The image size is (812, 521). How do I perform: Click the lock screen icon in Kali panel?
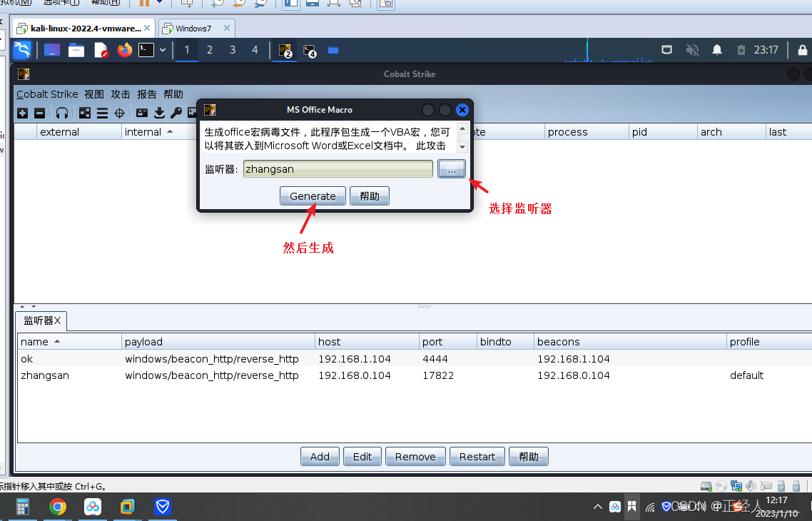click(x=802, y=50)
